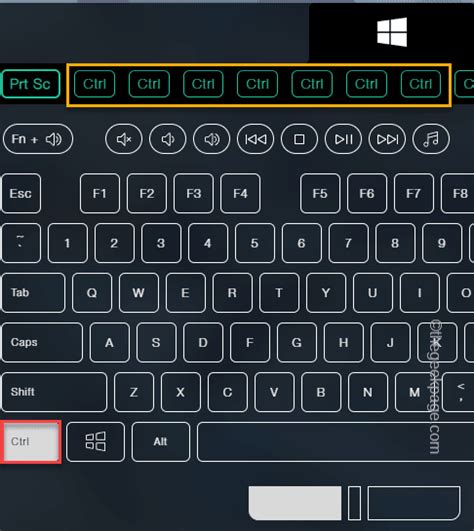Viewport: 474px width, 531px height.
Task: Click the B key
Action: 321,392
